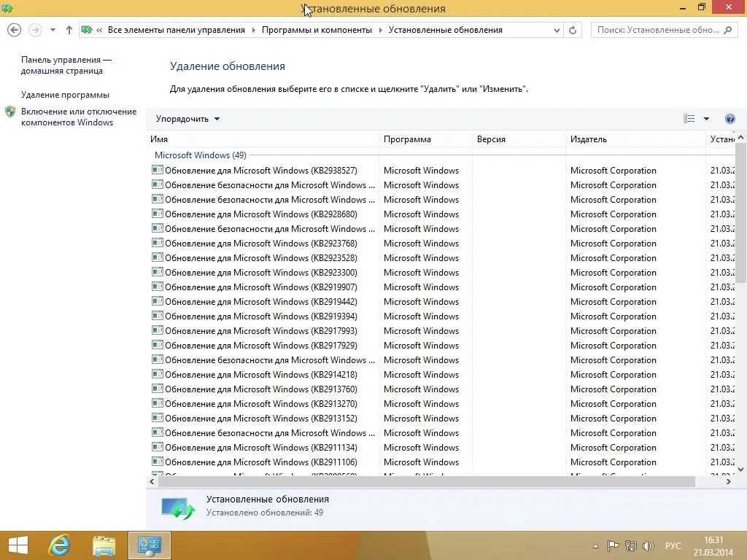Sort by the 'Программа' column header
Viewport: 747px width, 560px height.
pyautogui.click(x=425, y=139)
